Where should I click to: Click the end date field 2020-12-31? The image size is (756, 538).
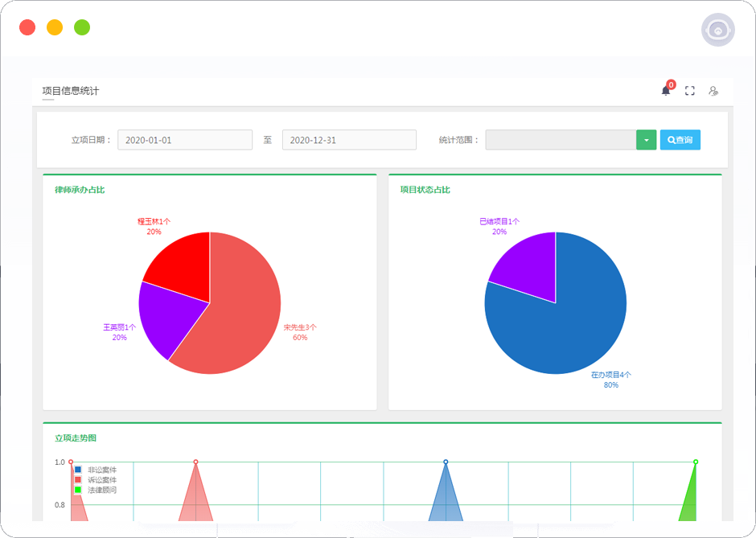tap(349, 140)
